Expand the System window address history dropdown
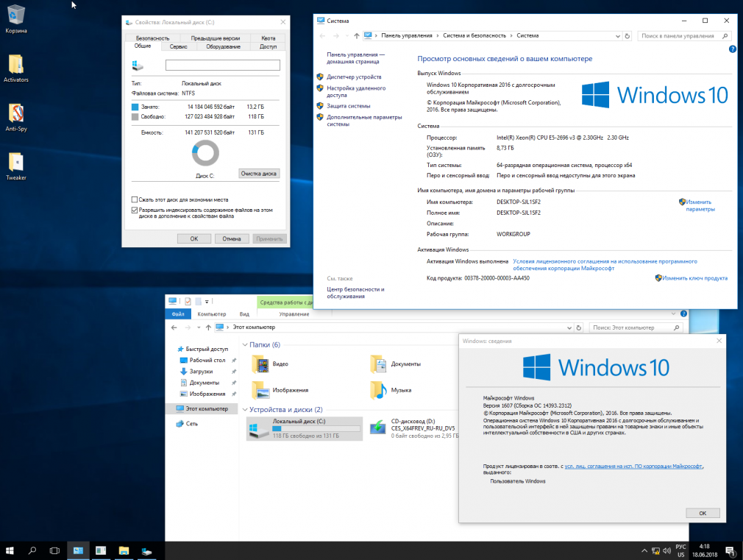The height and width of the screenshot is (560, 743). pyautogui.click(x=617, y=35)
